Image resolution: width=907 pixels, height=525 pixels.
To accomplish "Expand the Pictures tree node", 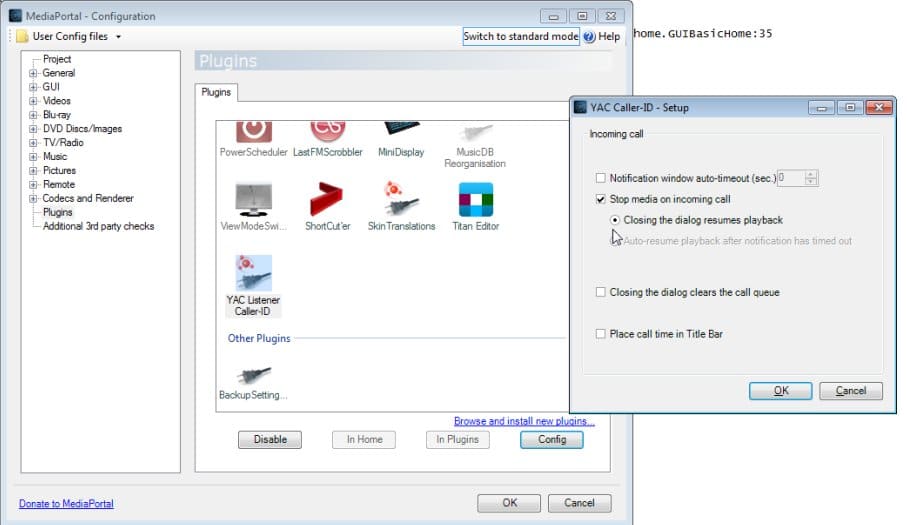I will point(33,171).
